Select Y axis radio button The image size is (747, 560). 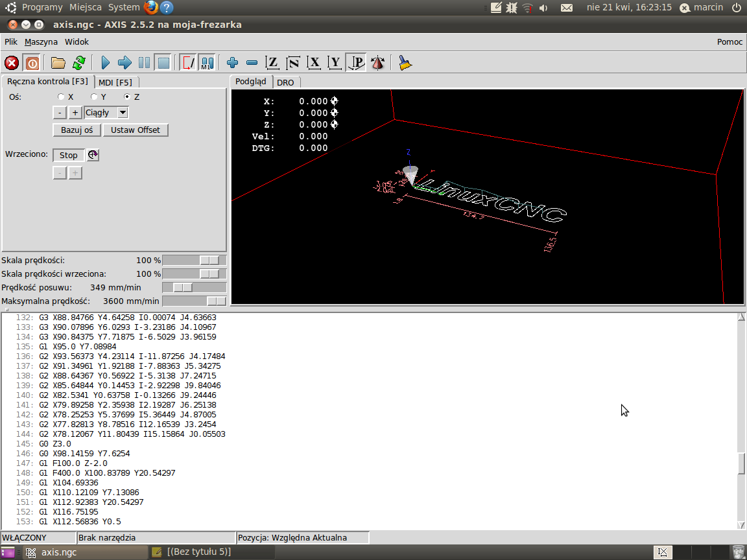[94, 97]
